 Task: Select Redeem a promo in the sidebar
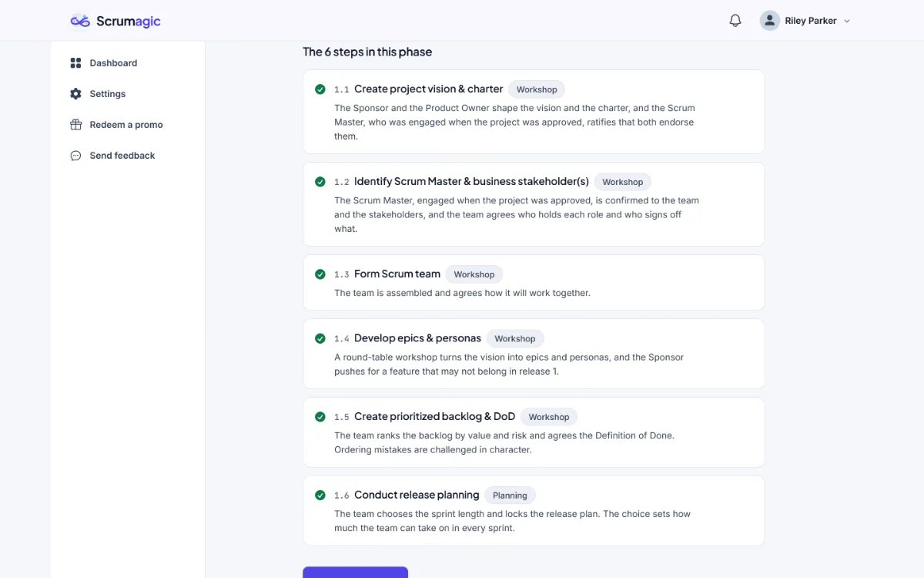point(128,125)
